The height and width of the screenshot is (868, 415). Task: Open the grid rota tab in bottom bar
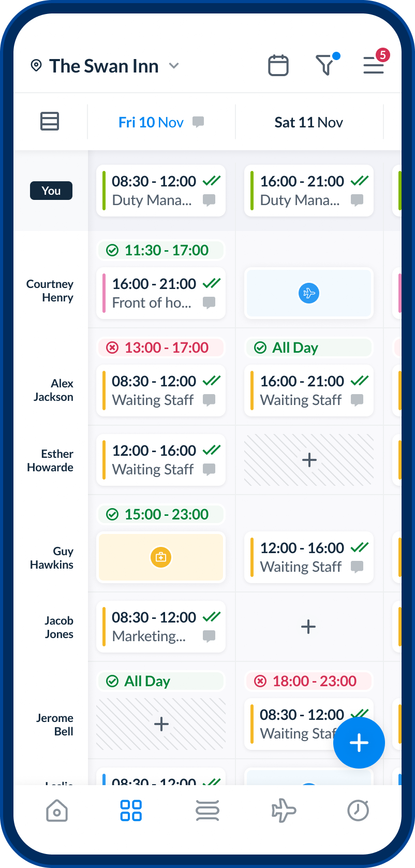131,811
